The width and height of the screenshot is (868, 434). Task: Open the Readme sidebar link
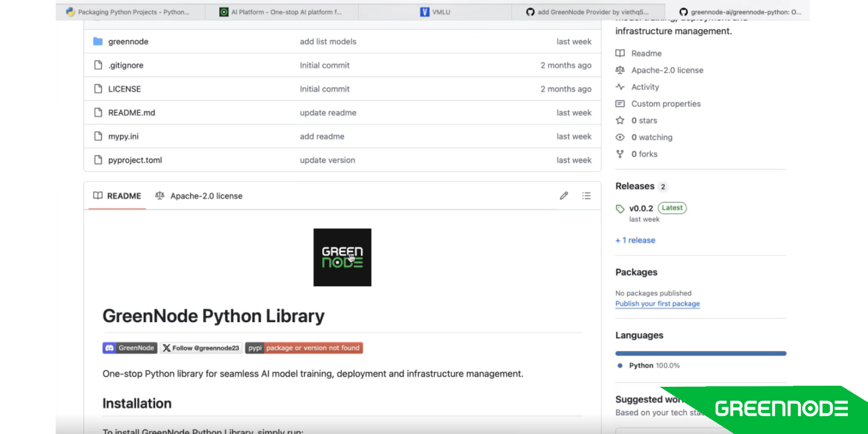pyautogui.click(x=646, y=53)
